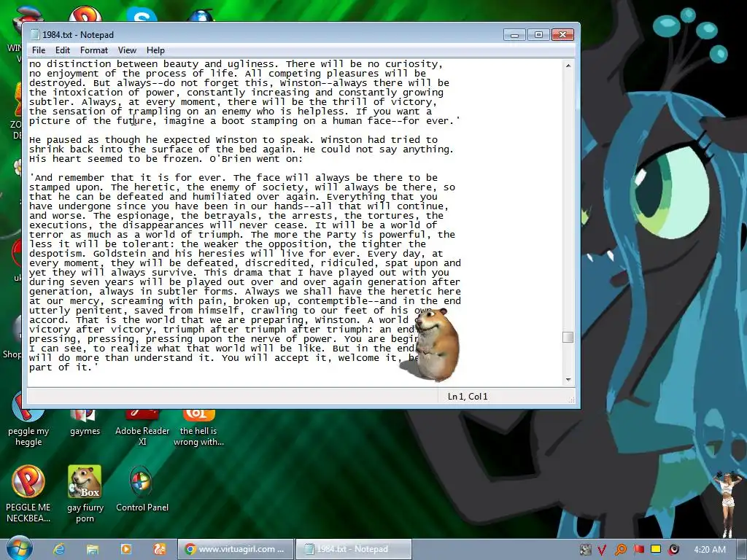Screen dimensions: 747x560
Task: Click the Windows Start button
Action: [x=20, y=548]
